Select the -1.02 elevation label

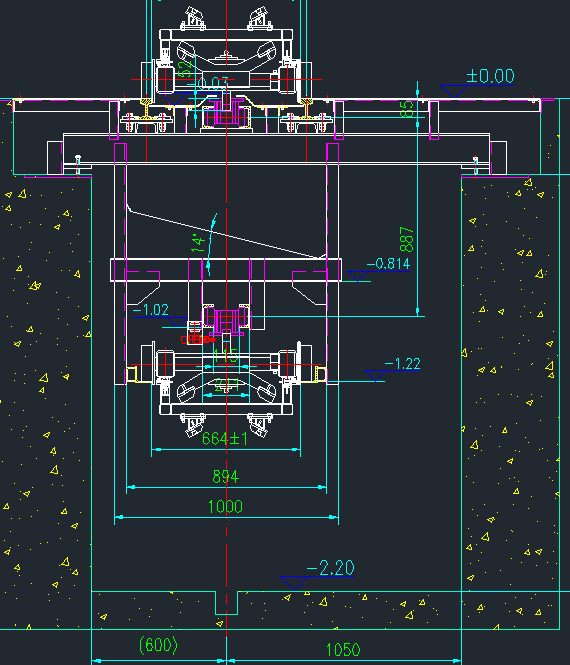coord(151,310)
